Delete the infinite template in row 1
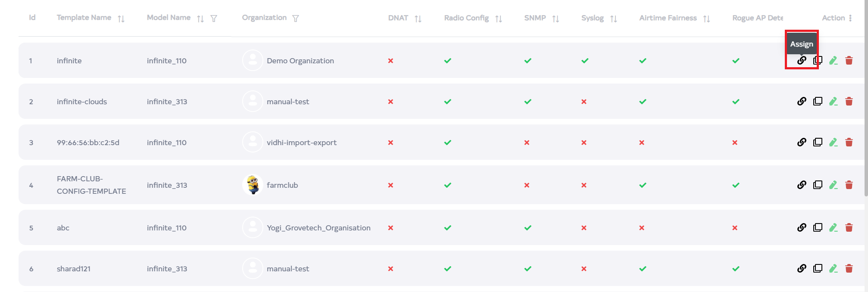The image size is (868, 292). (x=849, y=61)
